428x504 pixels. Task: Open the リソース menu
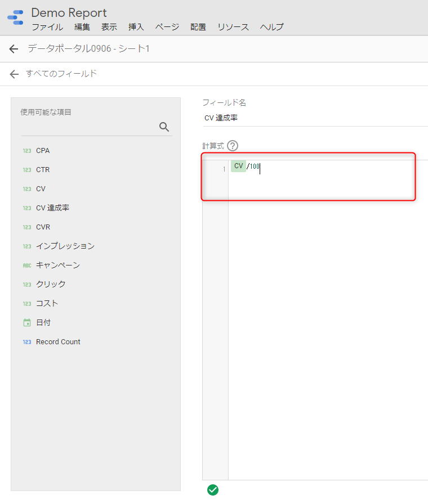point(233,27)
